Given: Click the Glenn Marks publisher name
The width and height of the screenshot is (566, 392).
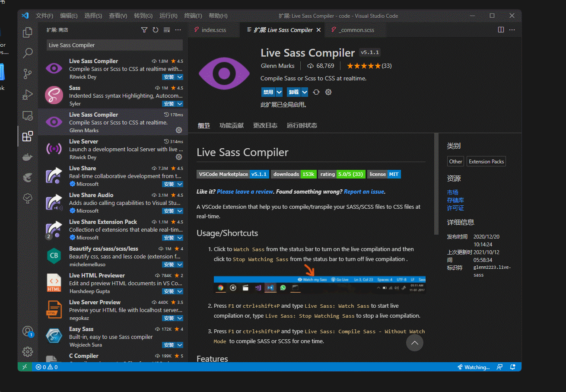Looking at the screenshot, I should tap(277, 66).
